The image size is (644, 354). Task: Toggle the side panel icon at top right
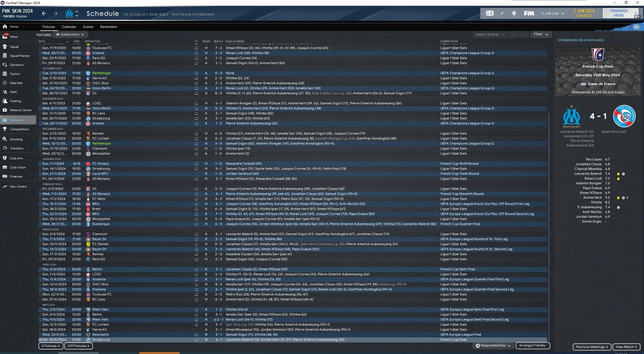(636, 26)
